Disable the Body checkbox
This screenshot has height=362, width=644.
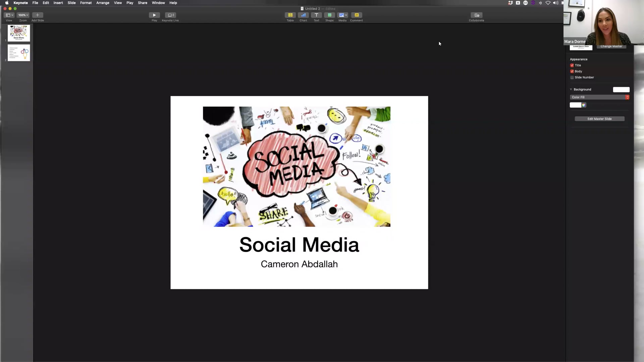pyautogui.click(x=572, y=71)
